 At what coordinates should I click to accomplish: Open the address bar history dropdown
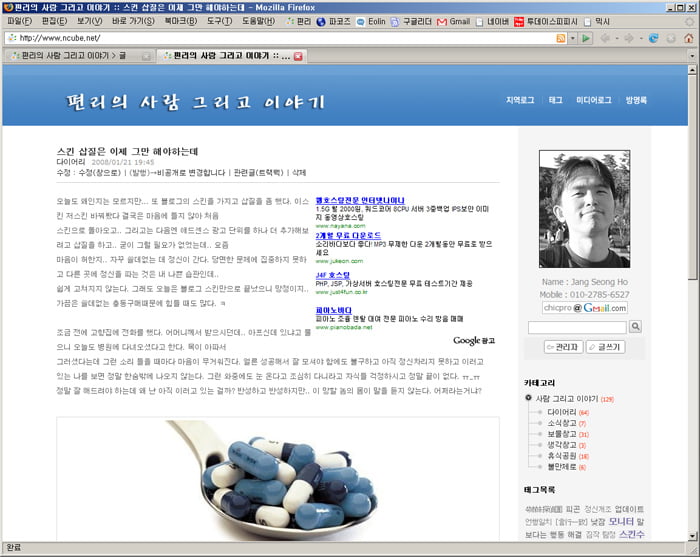pyautogui.click(x=573, y=38)
